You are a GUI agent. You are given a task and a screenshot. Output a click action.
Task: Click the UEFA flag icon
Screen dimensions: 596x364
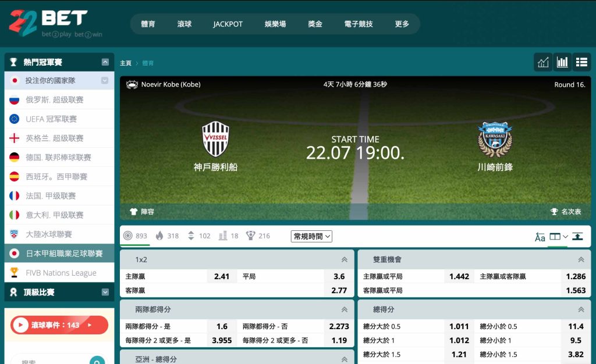click(14, 119)
